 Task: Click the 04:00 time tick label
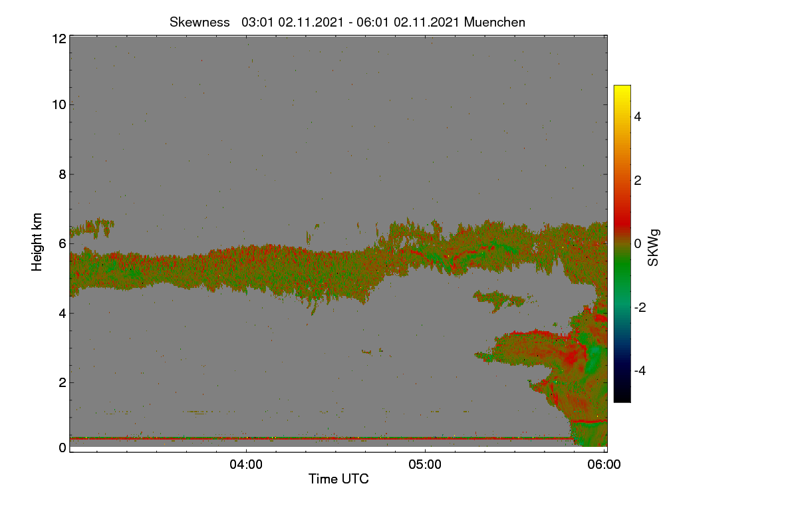[246, 464]
